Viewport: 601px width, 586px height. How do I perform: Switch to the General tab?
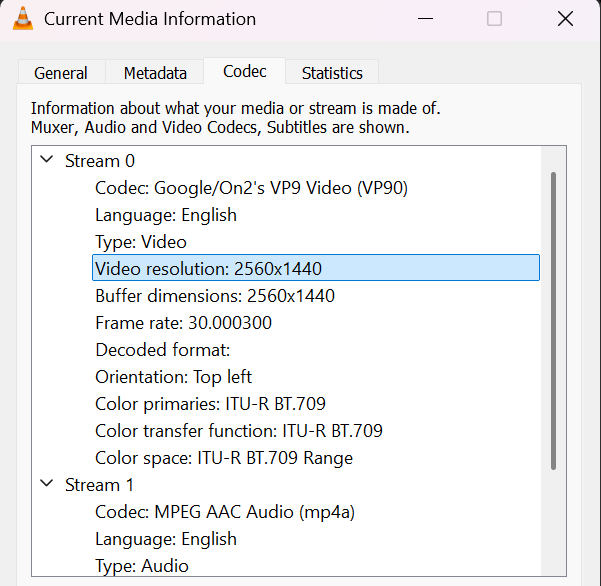(x=61, y=73)
